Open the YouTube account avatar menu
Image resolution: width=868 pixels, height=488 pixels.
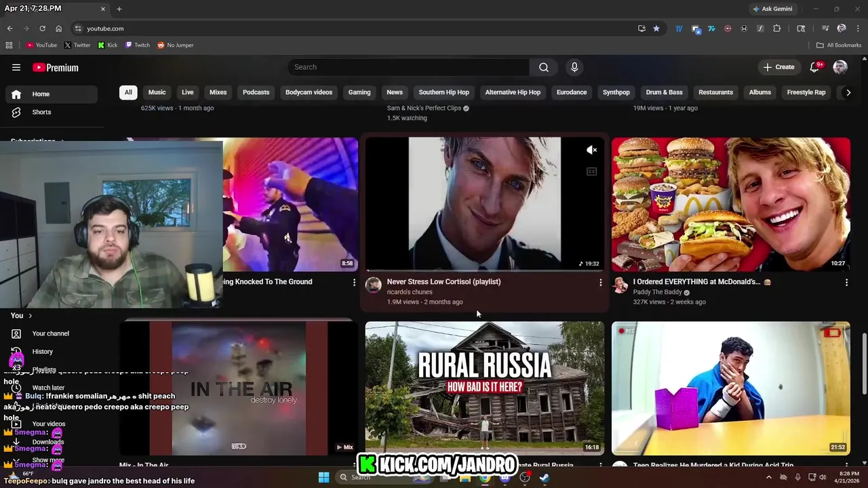tap(840, 67)
